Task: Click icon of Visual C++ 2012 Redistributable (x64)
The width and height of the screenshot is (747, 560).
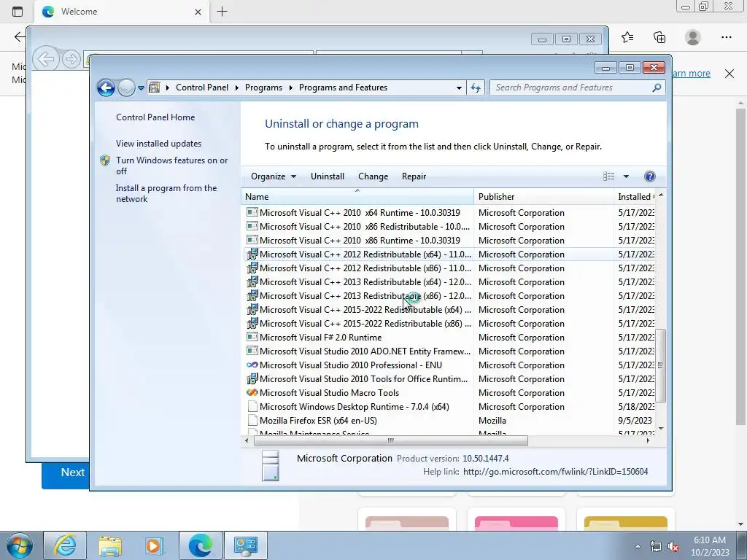Action: pos(252,254)
